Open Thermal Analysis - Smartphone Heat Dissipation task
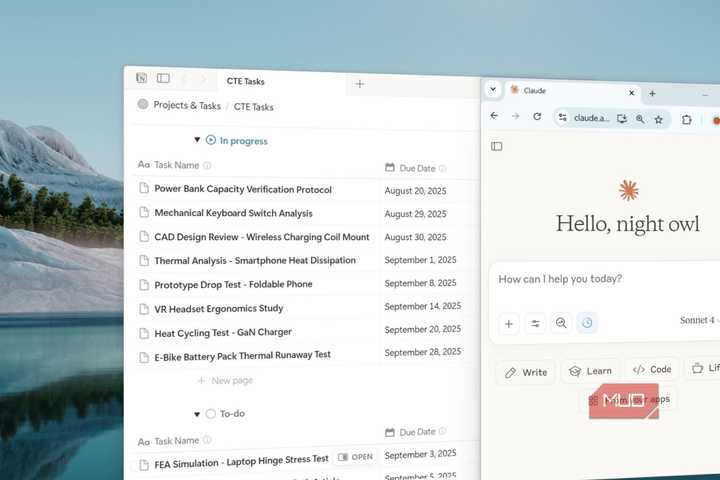 (255, 260)
